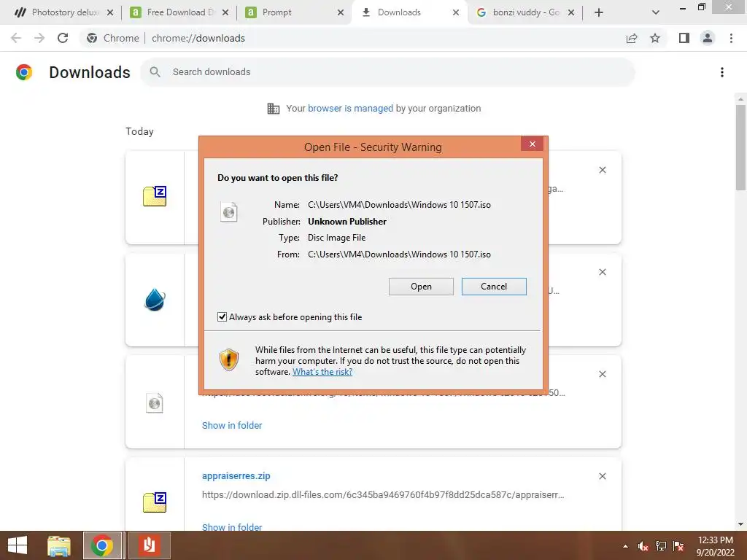
Task: Open the red taskbar application
Action: 149,545
